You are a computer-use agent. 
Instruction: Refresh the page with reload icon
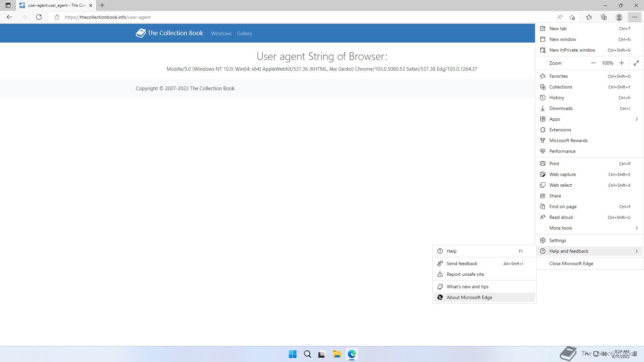pyautogui.click(x=39, y=17)
